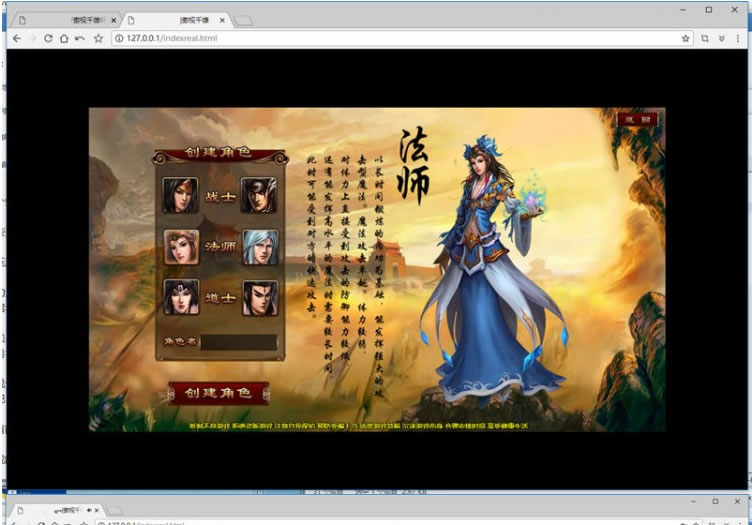752x525 pixels.
Task: Click the character name (角色名) input field
Action: (x=239, y=342)
